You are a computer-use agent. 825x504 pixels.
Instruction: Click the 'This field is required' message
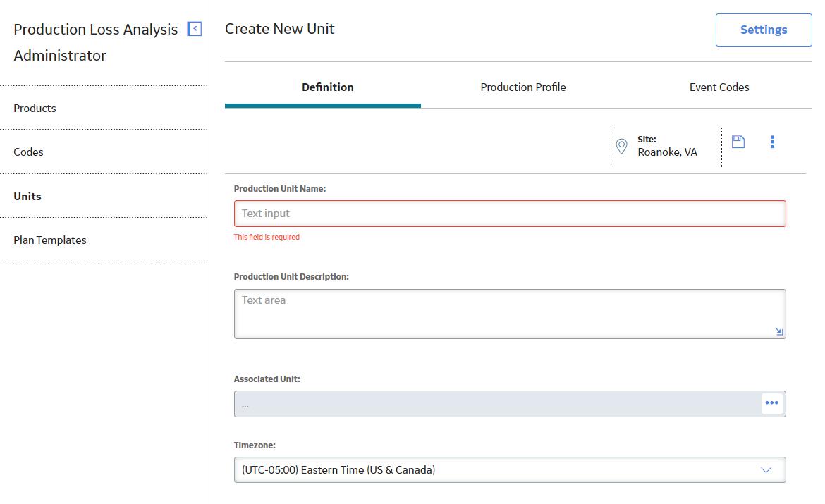267,238
